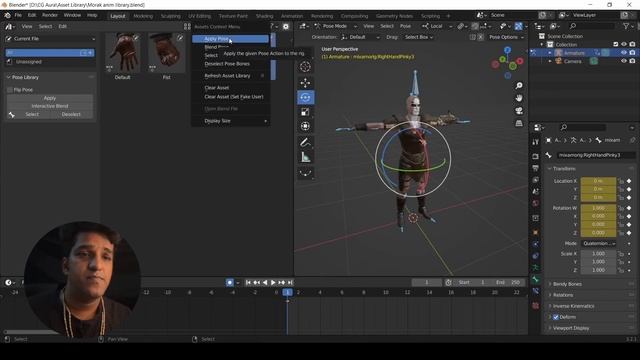Open Orientation Default dropdown
Screen dimensions: 640x360
coord(360,37)
